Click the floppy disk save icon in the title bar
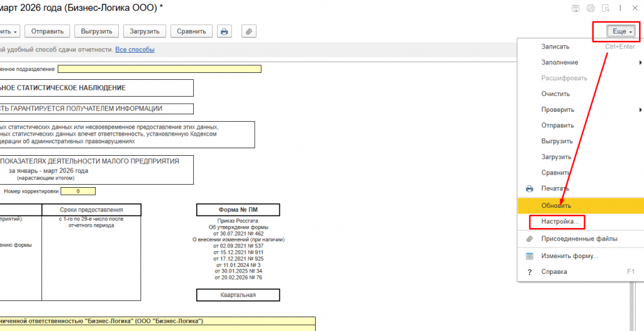The height and width of the screenshot is (331, 644). pos(576,8)
